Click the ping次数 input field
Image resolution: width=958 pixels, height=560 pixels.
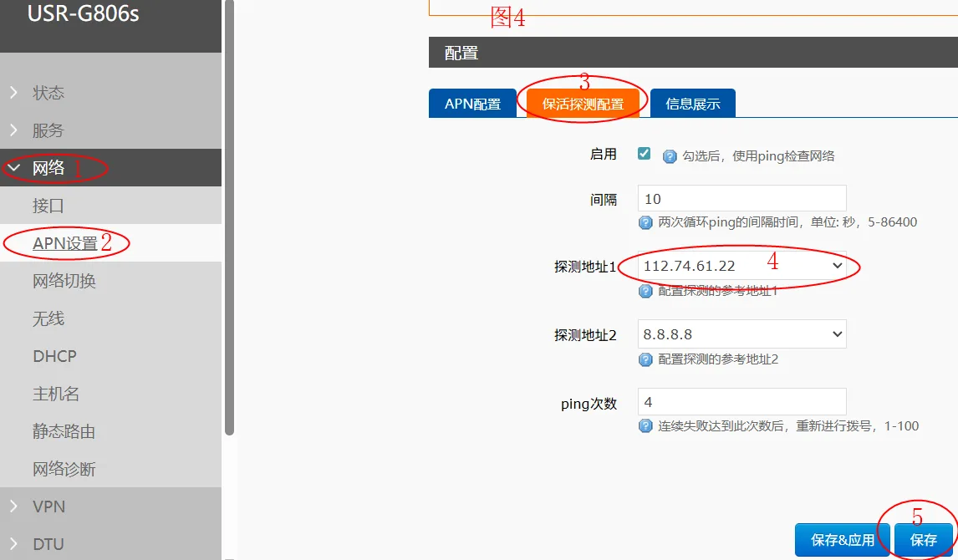(x=741, y=402)
